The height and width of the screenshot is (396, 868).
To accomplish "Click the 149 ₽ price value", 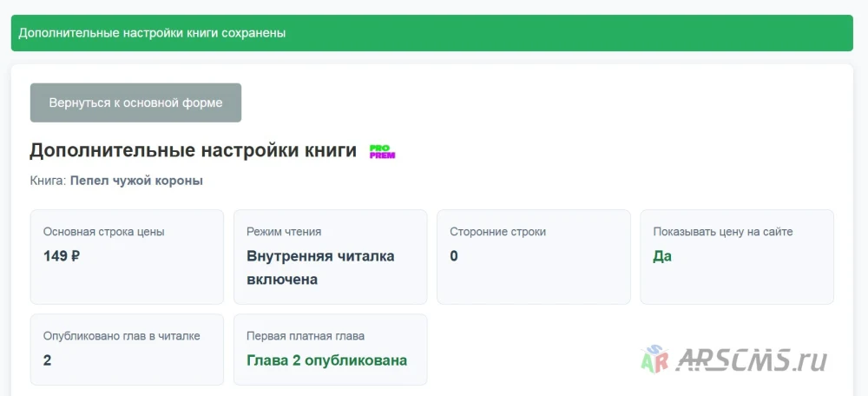I will pyautogui.click(x=62, y=256).
